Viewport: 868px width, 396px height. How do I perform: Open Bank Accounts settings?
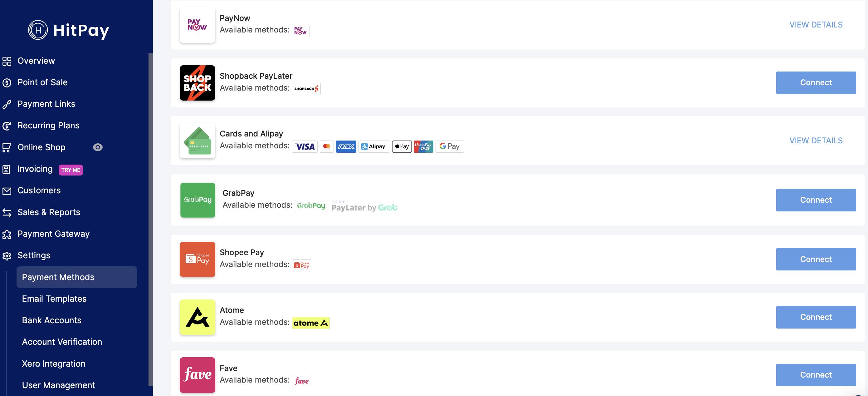[x=51, y=320]
